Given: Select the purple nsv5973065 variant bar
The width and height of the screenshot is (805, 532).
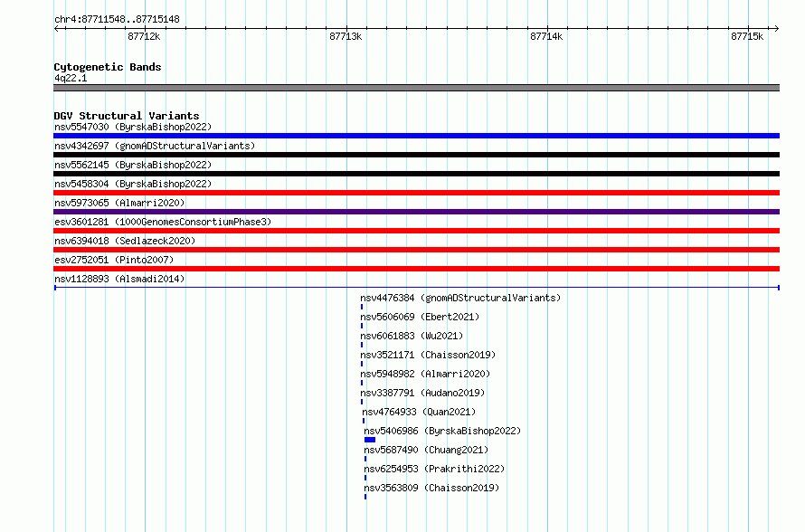Looking at the screenshot, I should (x=416, y=212).
